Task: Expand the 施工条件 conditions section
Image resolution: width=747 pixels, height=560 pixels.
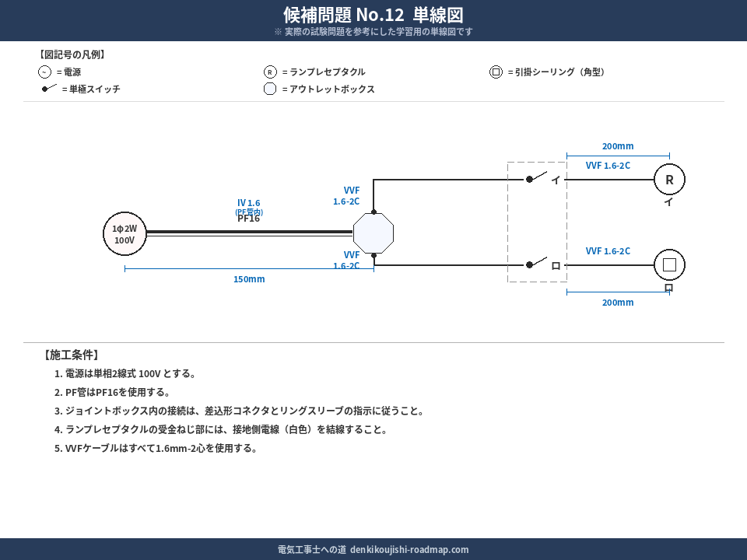Action: click(x=73, y=354)
